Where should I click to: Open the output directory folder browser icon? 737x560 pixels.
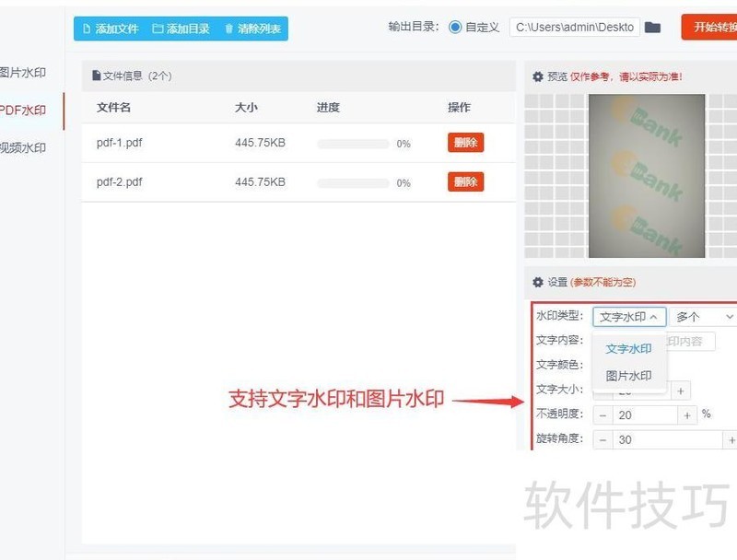(x=652, y=27)
